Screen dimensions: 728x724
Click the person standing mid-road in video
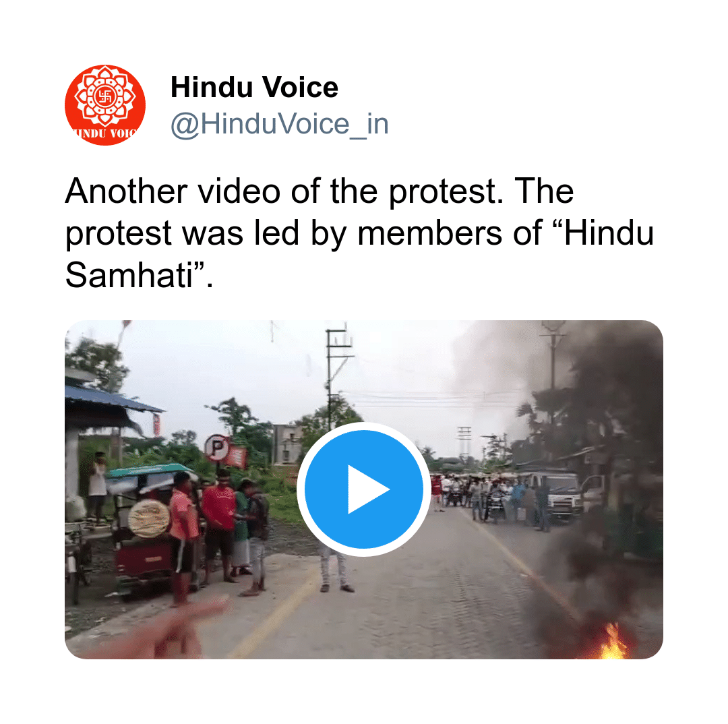point(335,574)
